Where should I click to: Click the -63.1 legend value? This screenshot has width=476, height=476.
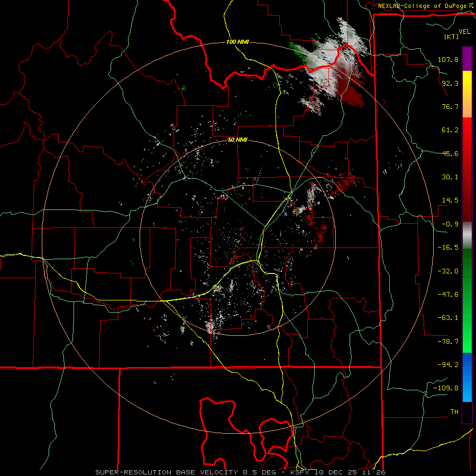click(x=448, y=318)
